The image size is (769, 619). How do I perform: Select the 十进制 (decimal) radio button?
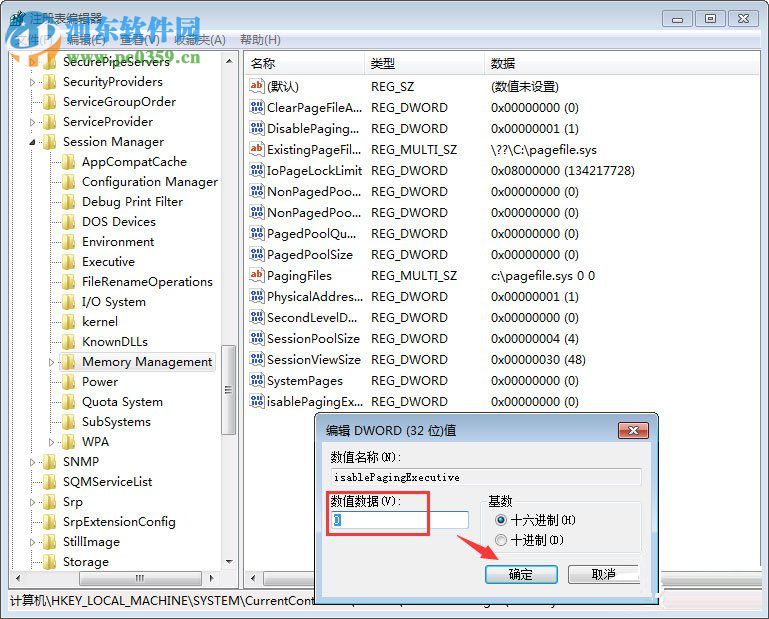pos(501,540)
